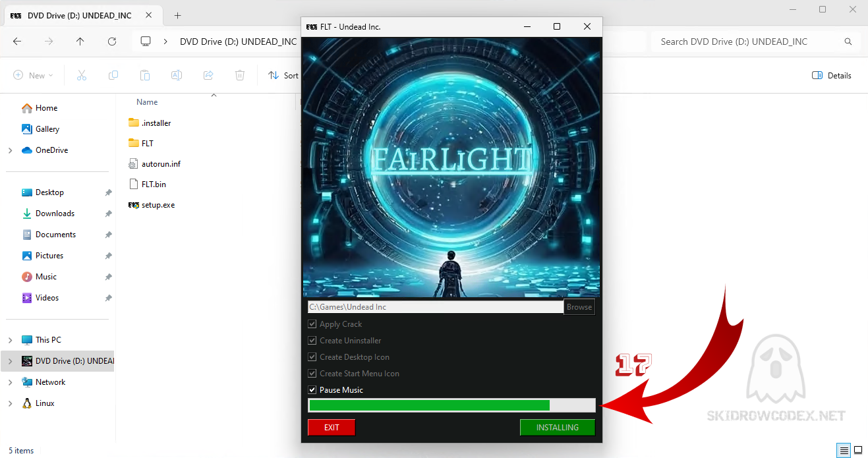
Task: Go up one folder level arrow
Action: tap(80, 42)
